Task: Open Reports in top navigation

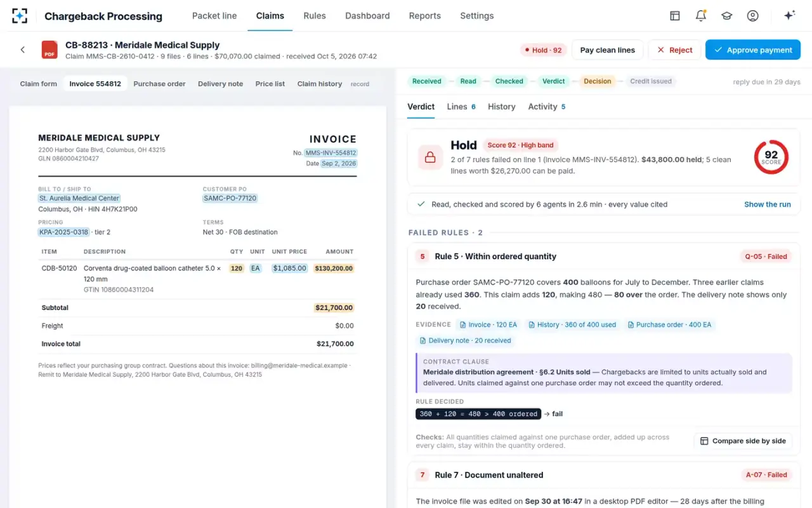Action: coord(425,16)
